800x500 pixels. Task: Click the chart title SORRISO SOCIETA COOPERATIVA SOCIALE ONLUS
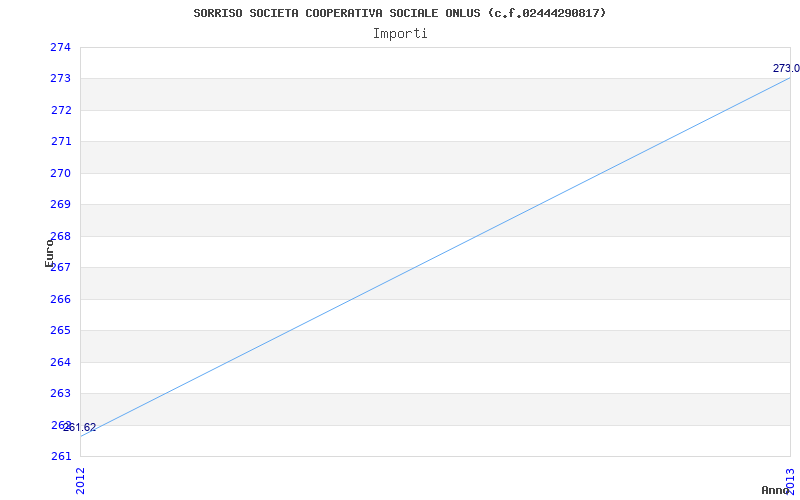coord(399,13)
